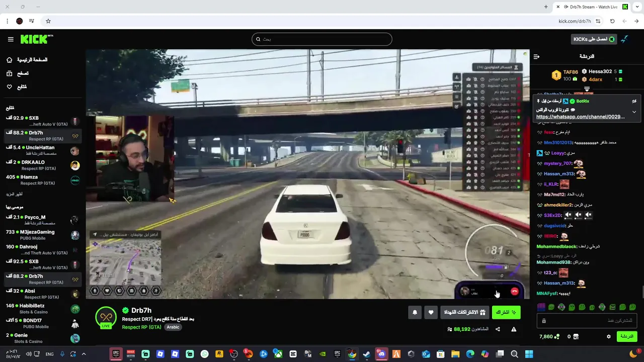644x362 pixels.
Task: Click the green Chat send button
Action: tap(627, 336)
